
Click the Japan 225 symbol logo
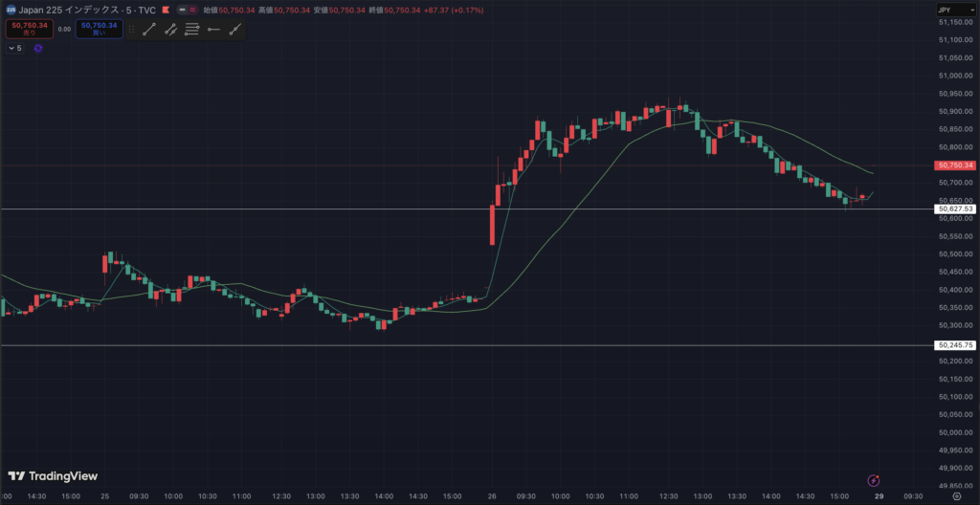(11, 10)
